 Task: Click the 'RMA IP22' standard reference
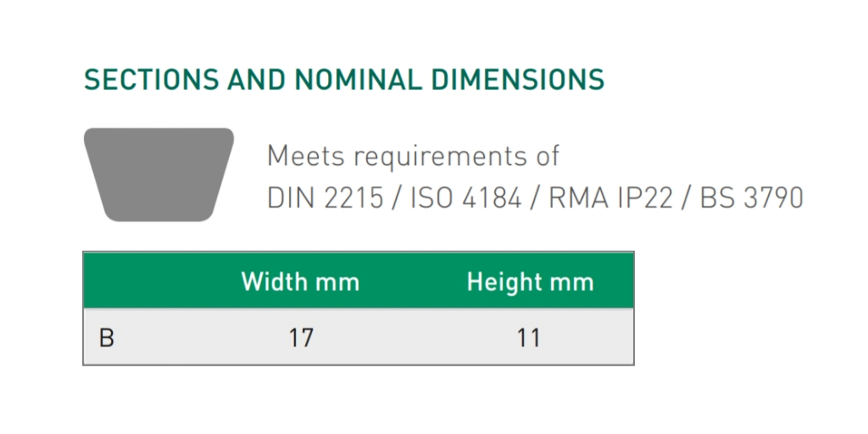(610, 198)
